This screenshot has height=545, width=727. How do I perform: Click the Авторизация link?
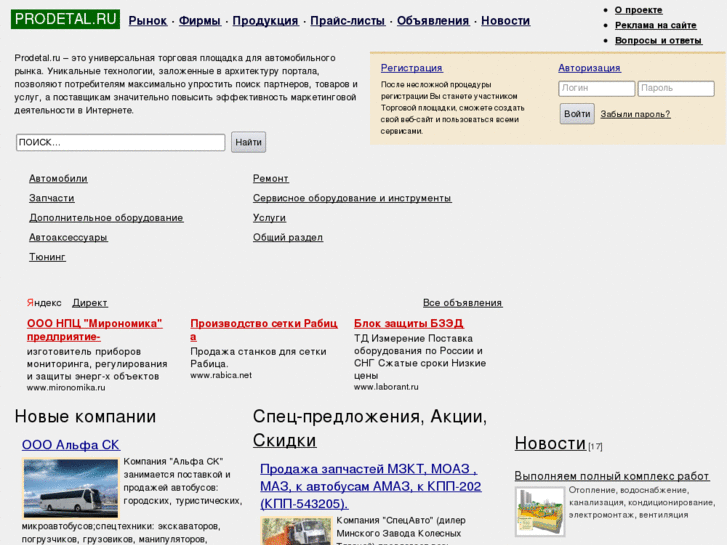pos(589,68)
